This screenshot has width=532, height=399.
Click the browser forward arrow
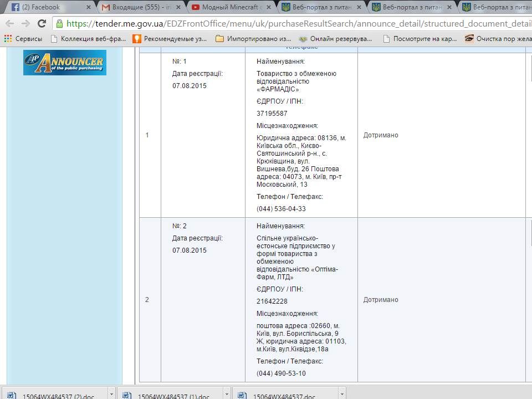click(25, 24)
